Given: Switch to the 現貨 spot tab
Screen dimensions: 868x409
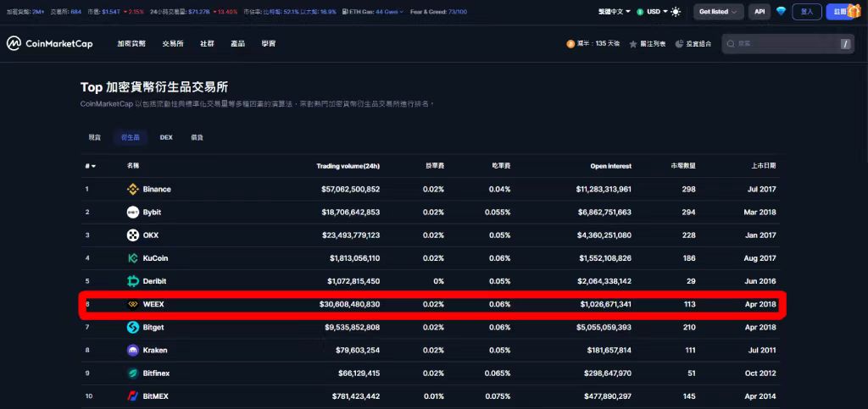Looking at the screenshot, I should [x=95, y=137].
